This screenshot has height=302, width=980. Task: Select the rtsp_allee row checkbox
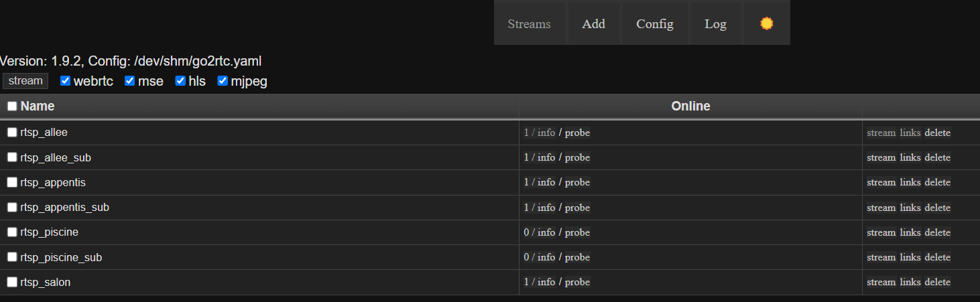(x=12, y=132)
